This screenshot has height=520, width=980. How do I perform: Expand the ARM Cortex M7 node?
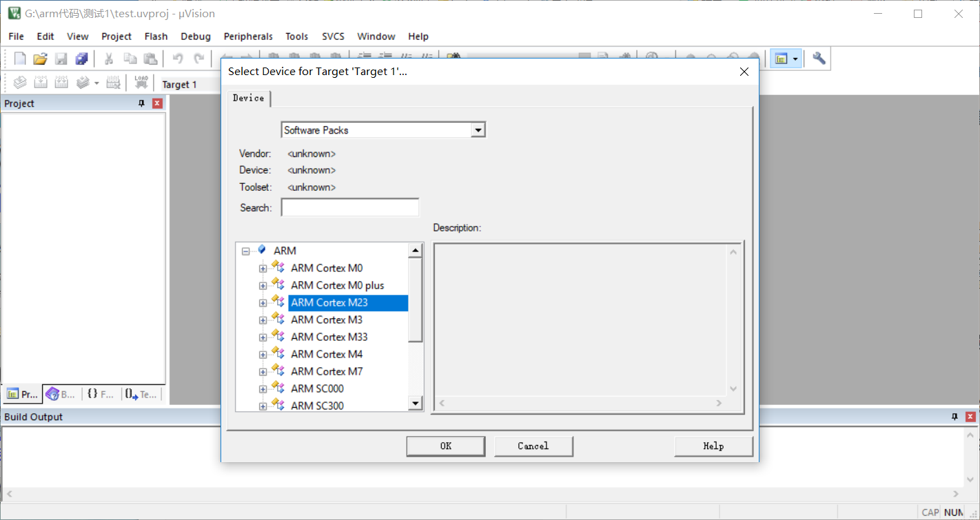(x=263, y=372)
